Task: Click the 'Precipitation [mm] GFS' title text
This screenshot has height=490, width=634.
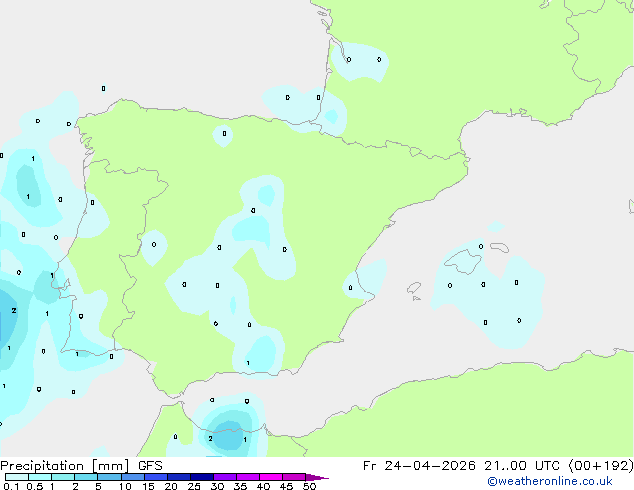Action: coord(81,466)
